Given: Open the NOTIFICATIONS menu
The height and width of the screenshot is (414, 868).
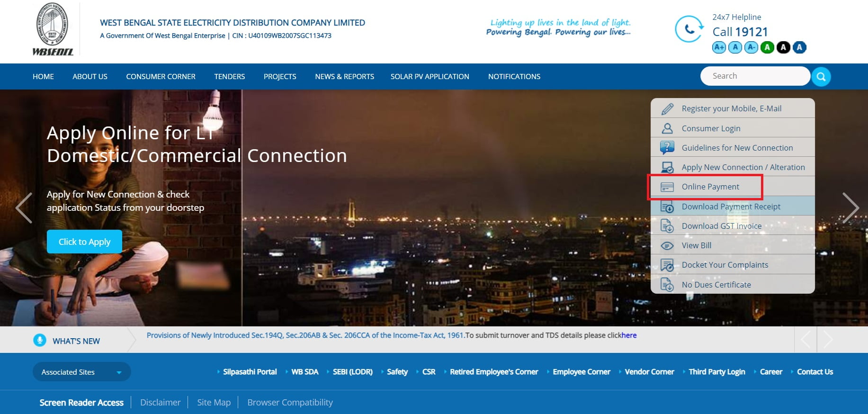Looking at the screenshot, I should coord(514,77).
